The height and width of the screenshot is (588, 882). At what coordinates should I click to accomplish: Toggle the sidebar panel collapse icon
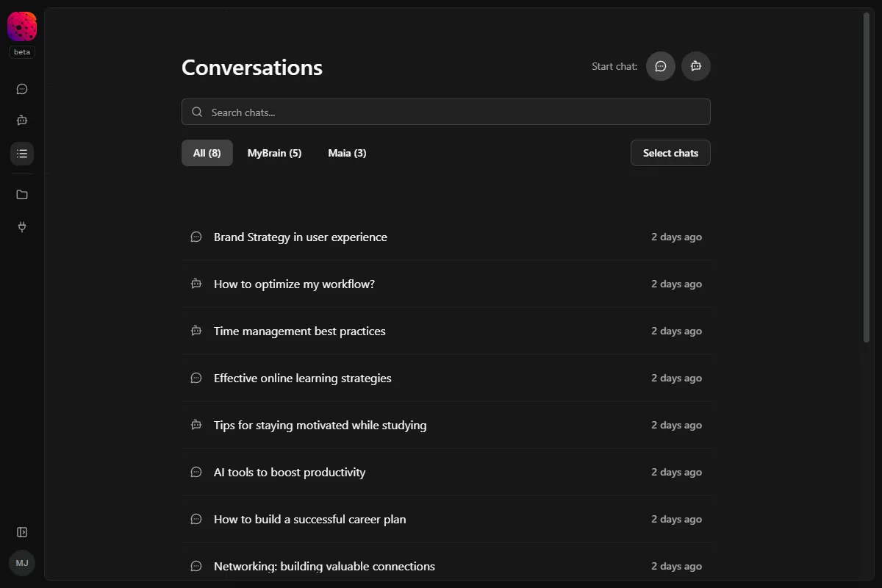point(22,532)
